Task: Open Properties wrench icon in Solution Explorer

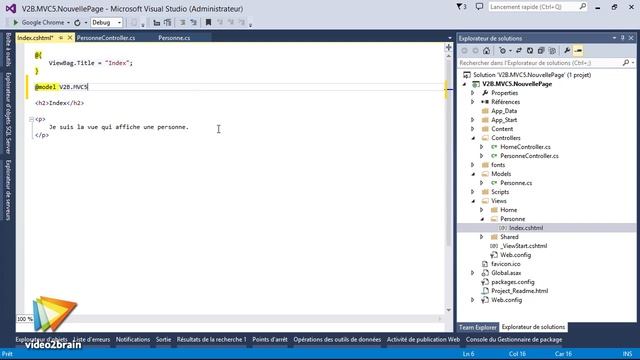Action: 567,51
